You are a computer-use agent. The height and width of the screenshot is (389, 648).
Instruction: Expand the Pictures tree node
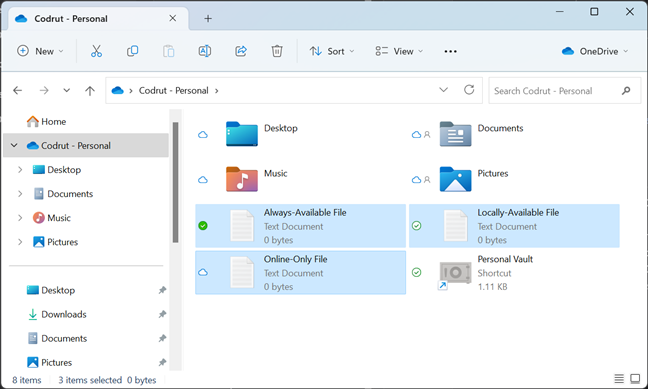coord(20,242)
